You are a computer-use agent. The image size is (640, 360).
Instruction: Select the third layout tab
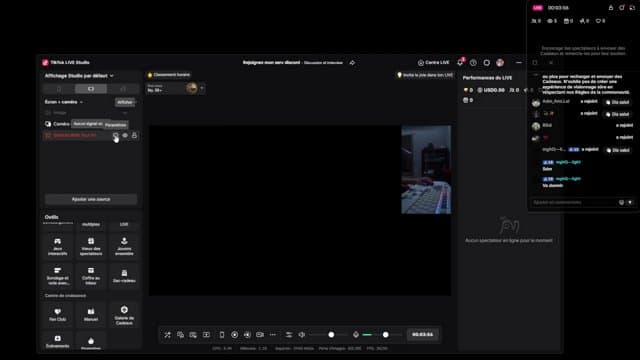[123, 89]
